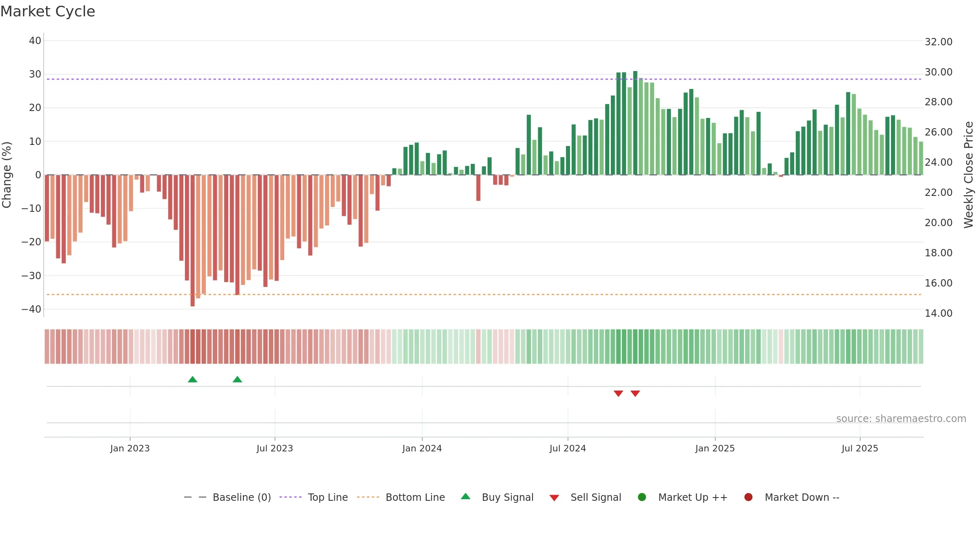Click the lowest red bar near −39 percent
Image resolution: width=980 pixels, height=551 pixels.
point(193,241)
